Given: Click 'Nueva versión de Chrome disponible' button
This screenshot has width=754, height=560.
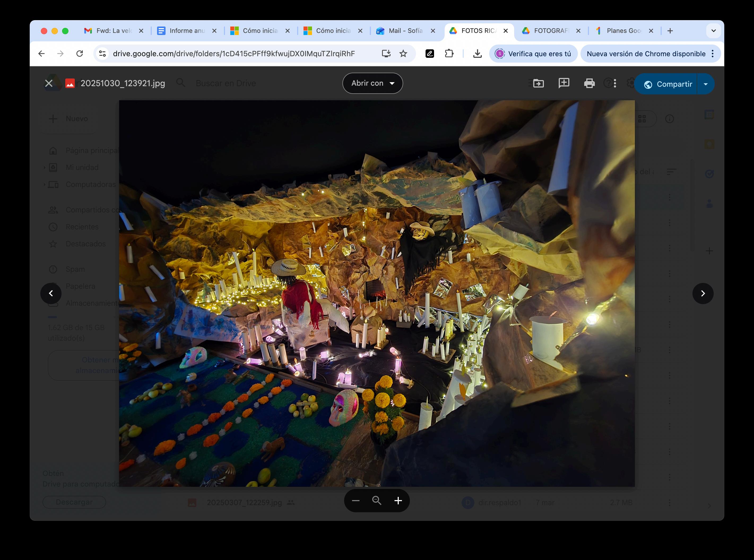Looking at the screenshot, I should point(646,54).
